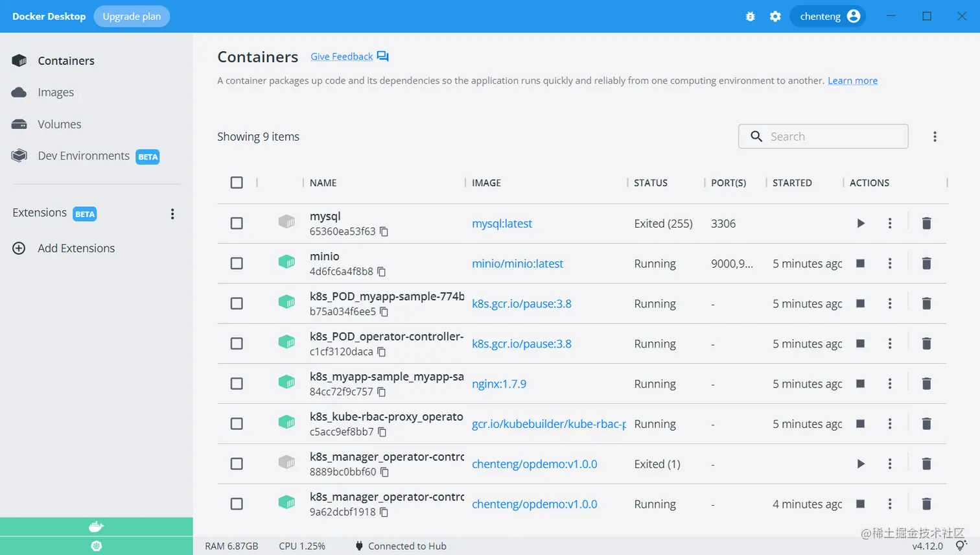Open Extensions options menu
The height and width of the screenshot is (555, 980).
pos(172,214)
